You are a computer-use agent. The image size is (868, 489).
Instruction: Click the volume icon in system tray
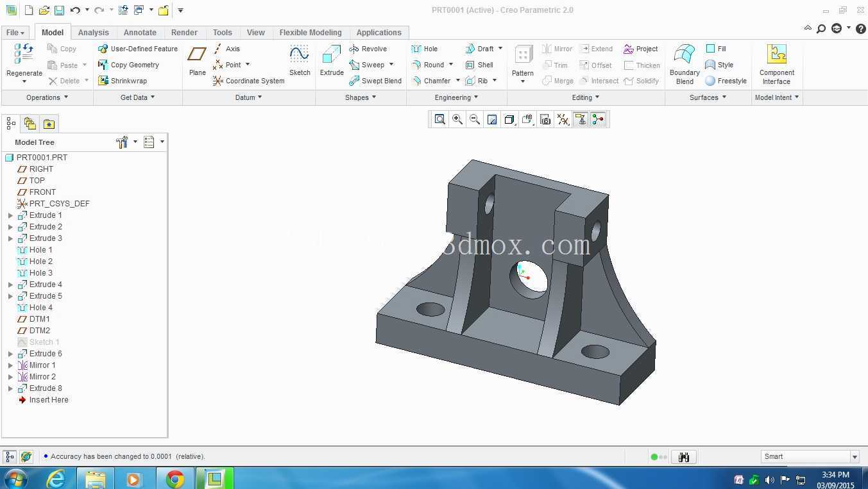pyautogui.click(x=769, y=479)
